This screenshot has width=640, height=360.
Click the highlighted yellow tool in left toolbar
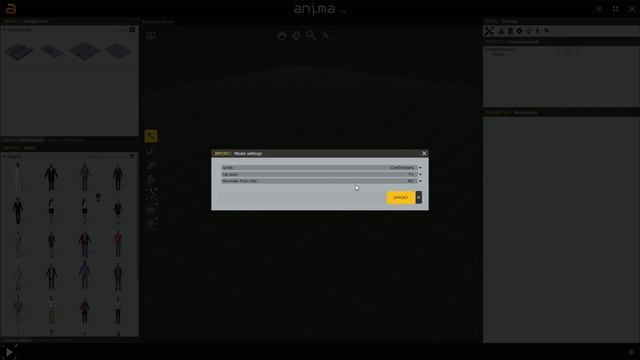point(151,136)
